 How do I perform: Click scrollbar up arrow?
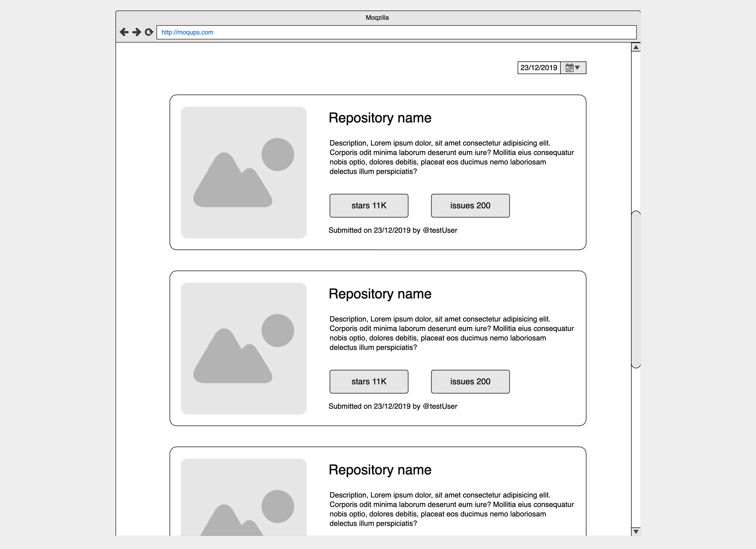click(x=636, y=47)
